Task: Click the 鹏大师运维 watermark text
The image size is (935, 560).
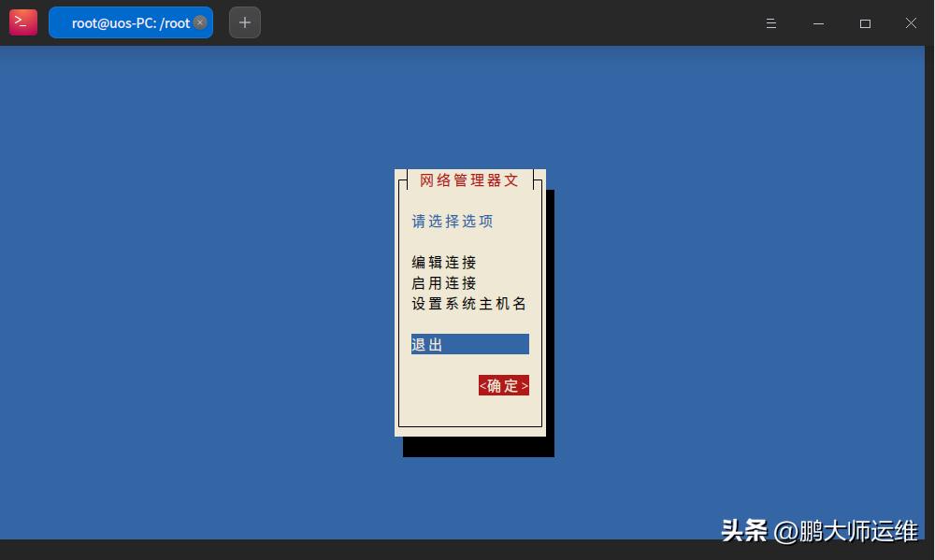Action: pos(848,530)
